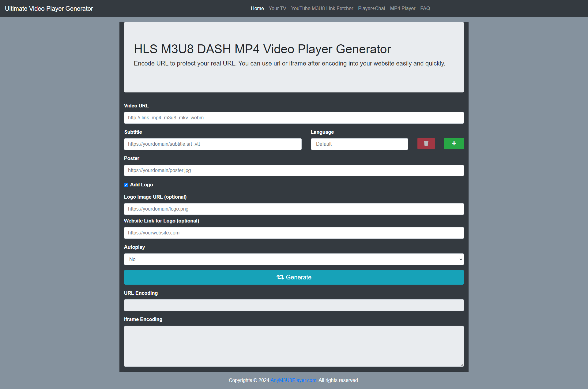Click the Poster URL input field
The image size is (588, 389).
click(x=294, y=170)
